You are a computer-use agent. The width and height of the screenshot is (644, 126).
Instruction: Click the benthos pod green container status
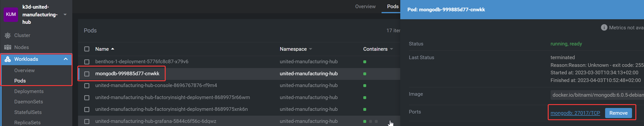365,62
